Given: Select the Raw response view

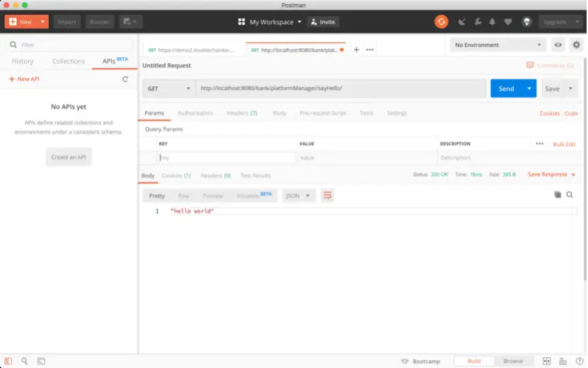Looking at the screenshot, I should pos(183,195).
